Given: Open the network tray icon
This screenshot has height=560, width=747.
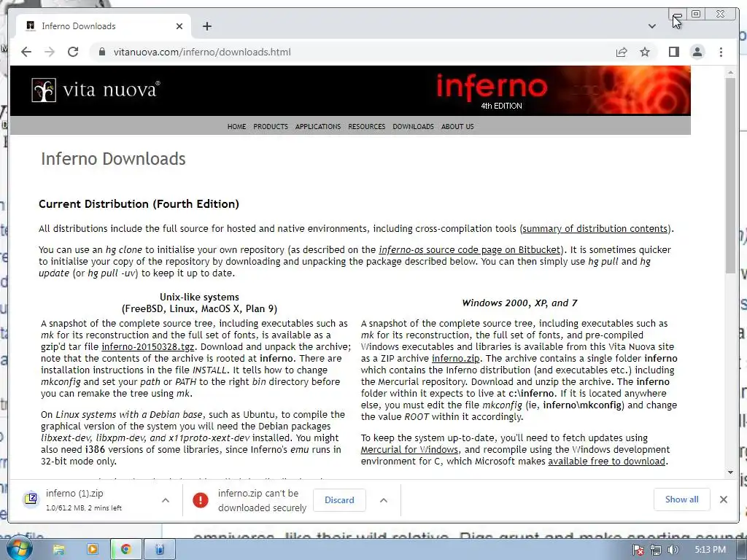Looking at the screenshot, I should pyautogui.click(x=656, y=550).
